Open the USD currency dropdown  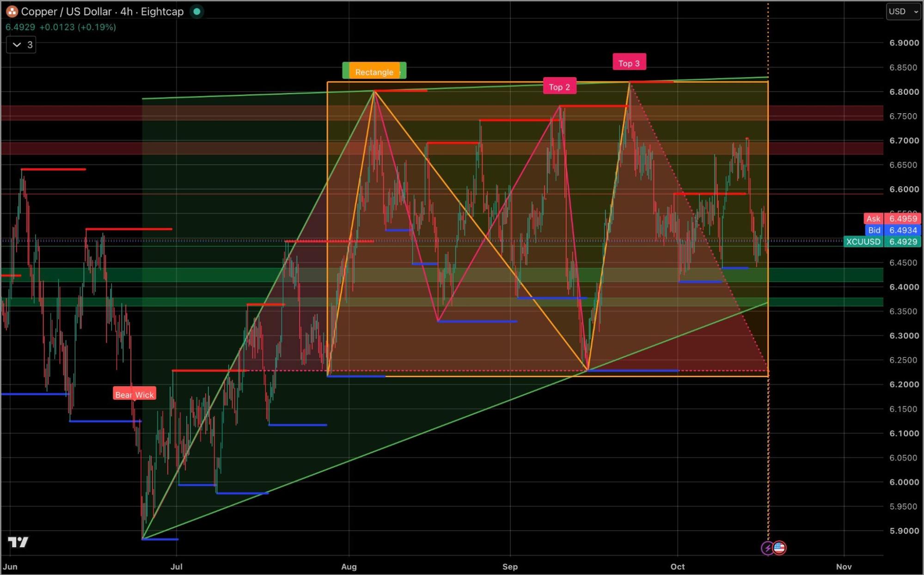[904, 12]
